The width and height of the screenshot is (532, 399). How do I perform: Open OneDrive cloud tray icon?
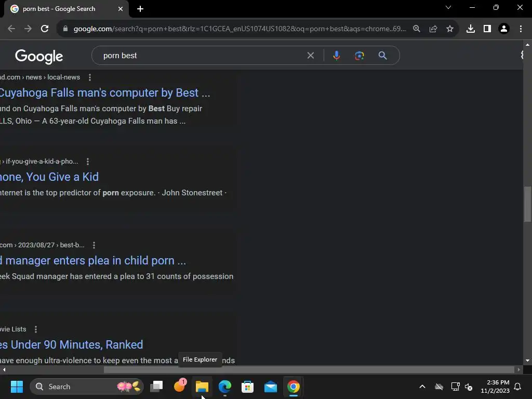tap(438, 387)
